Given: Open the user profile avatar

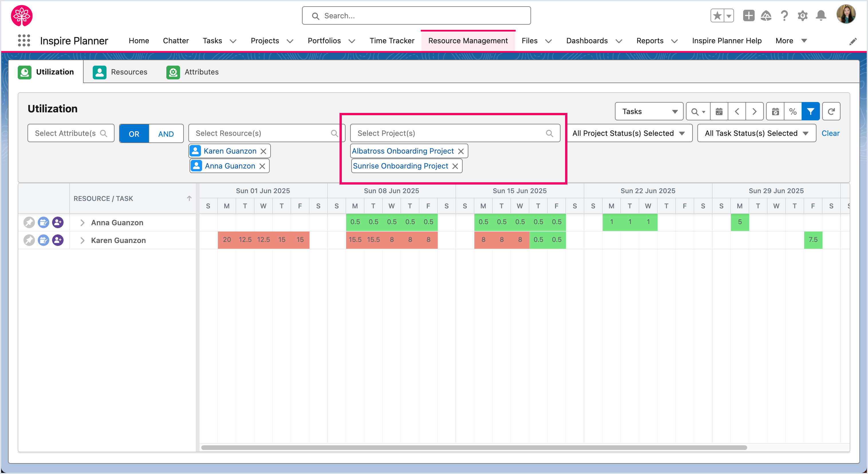Looking at the screenshot, I should [x=846, y=15].
